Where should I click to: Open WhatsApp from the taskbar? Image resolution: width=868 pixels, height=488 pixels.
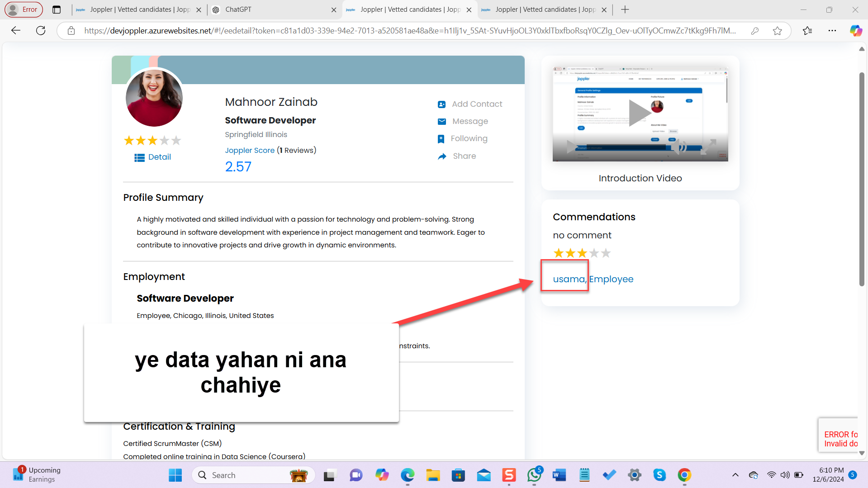point(534,475)
